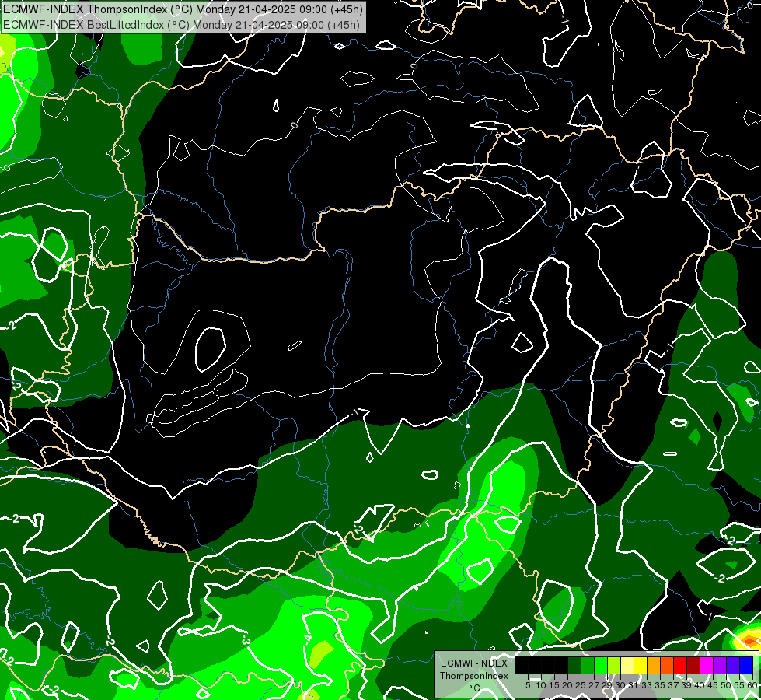The width and height of the screenshot is (761, 700).
Task: Select the indigo 50–55 legend swatch
Action: point(733,665)
